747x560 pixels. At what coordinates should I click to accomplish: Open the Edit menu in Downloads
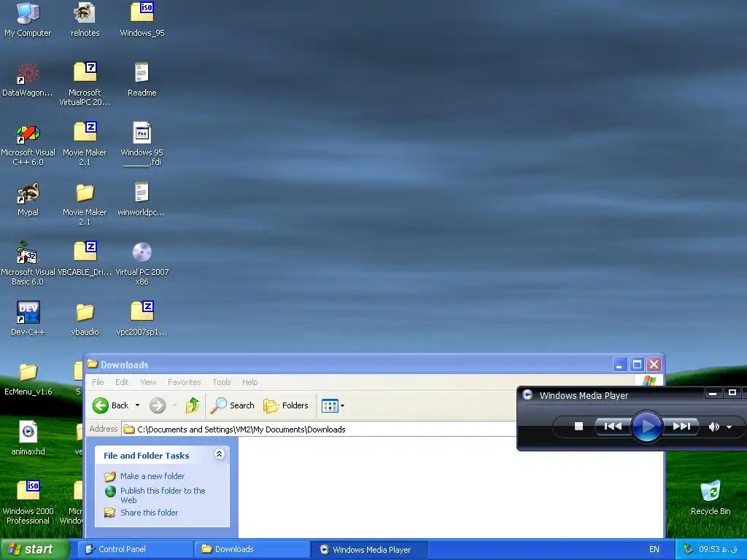click(x=122, y=382)
